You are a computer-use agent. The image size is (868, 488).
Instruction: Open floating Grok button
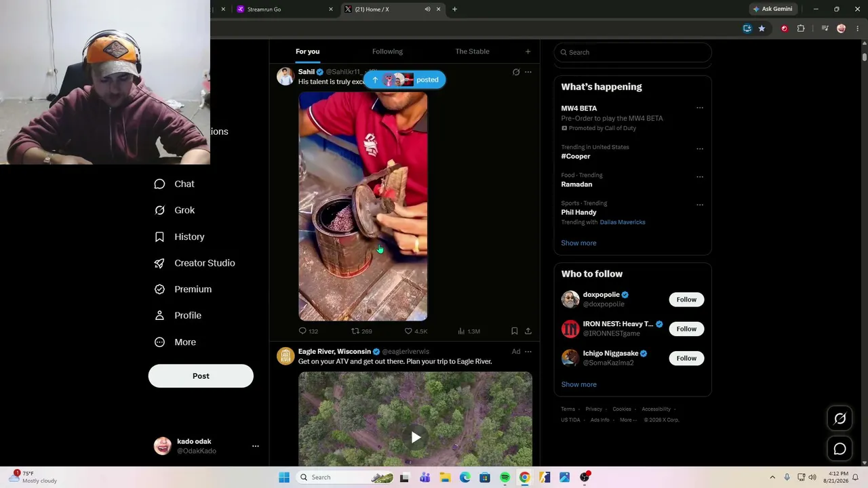point(840,419)
